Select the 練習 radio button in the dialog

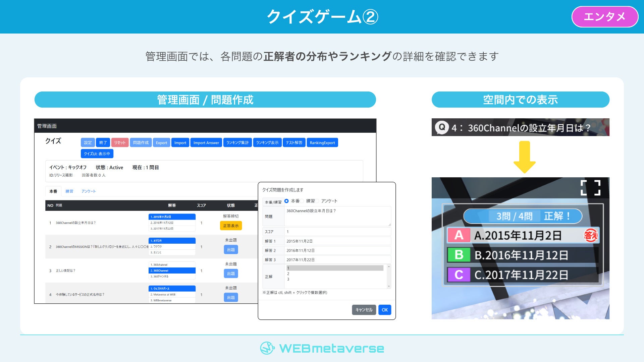(x=302, y=201)
